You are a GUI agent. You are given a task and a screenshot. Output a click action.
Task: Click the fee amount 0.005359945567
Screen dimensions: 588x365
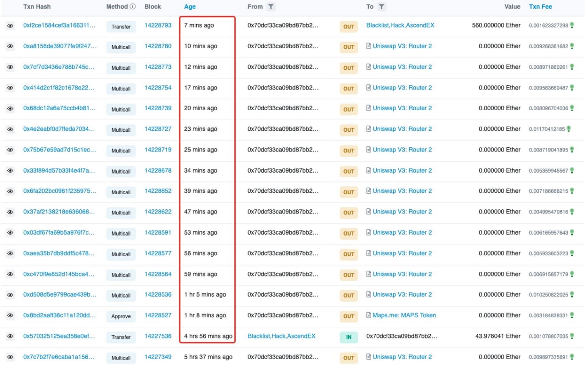click(548, 170)
